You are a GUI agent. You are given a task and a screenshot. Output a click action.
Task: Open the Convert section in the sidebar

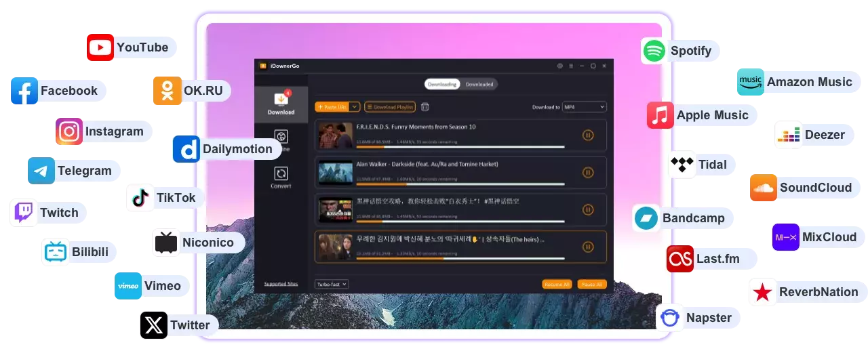(281, 178)
